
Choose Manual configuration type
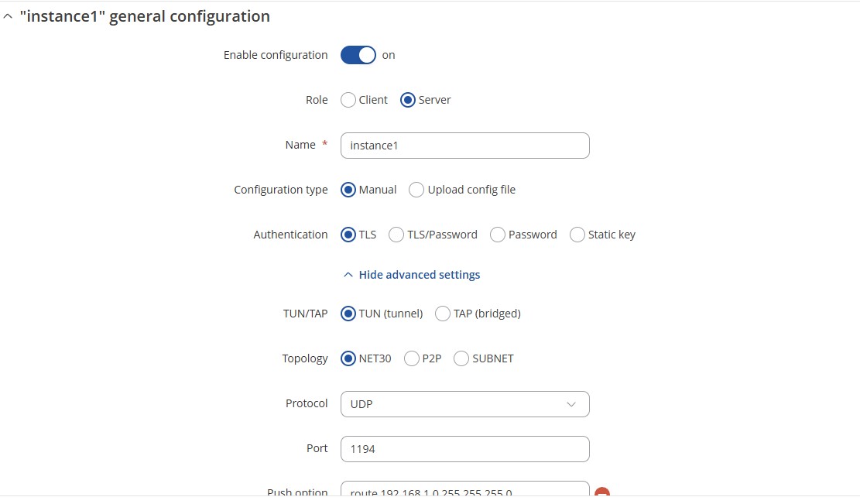[348, 190]
